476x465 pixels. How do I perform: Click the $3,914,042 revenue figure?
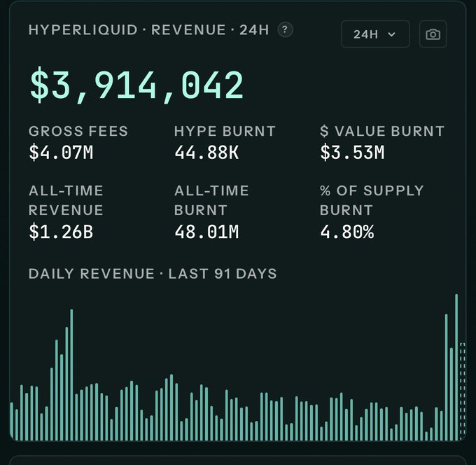point(136,85)
